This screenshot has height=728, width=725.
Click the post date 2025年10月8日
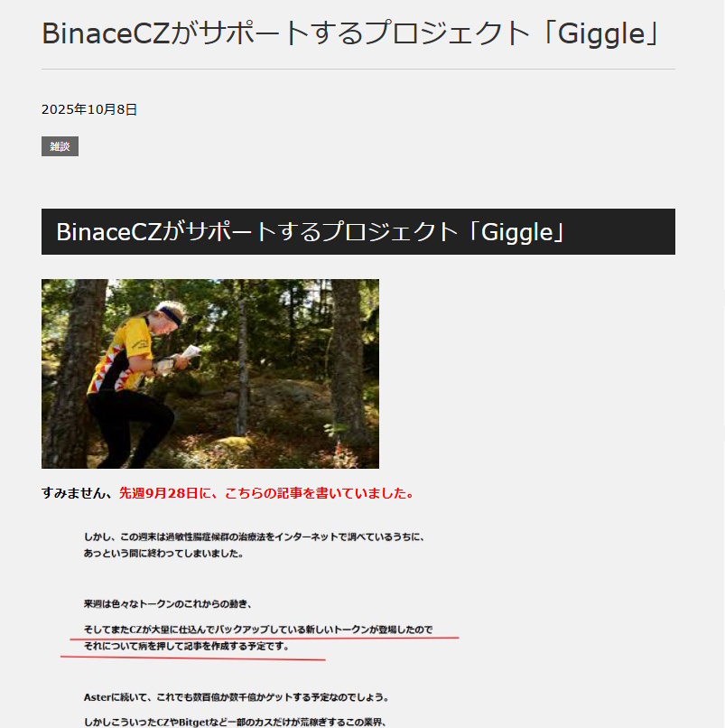[89, 109]
